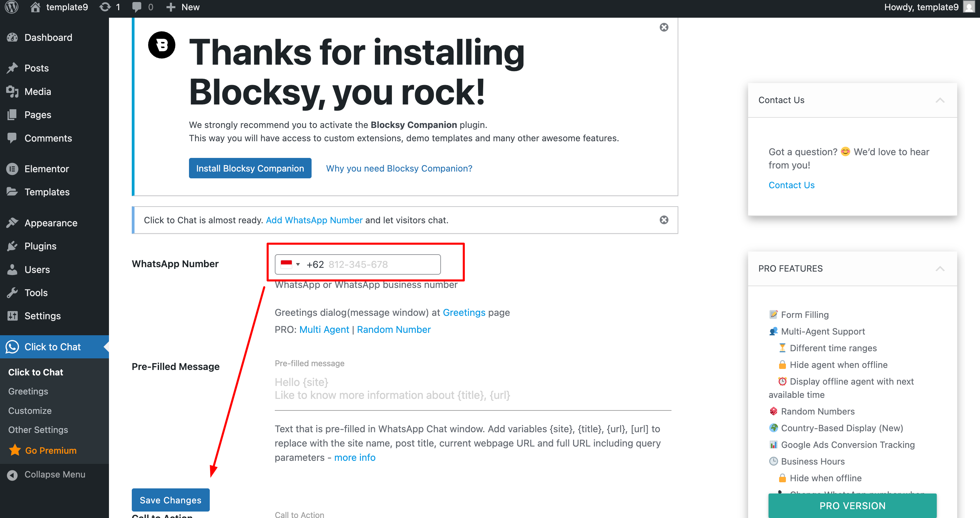The image size is (980, 518).
Task: Go to Greetings submenu
Action: coord(28,391)
